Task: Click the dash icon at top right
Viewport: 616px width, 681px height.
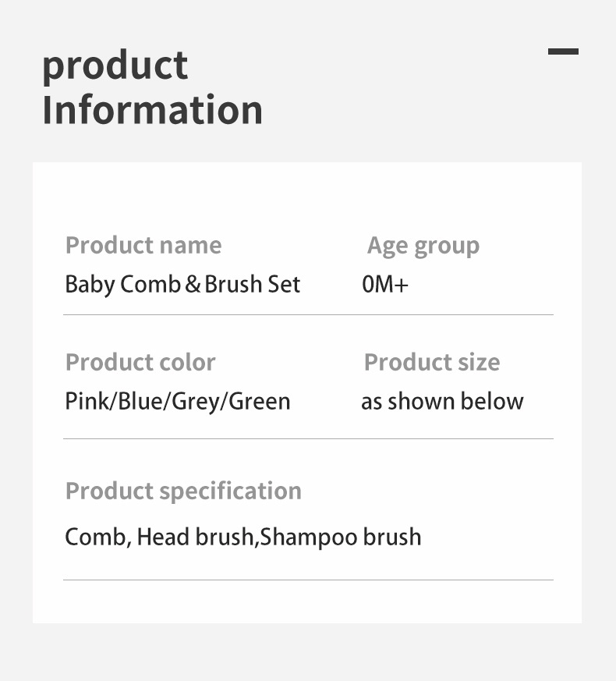Action: [563, 51]
